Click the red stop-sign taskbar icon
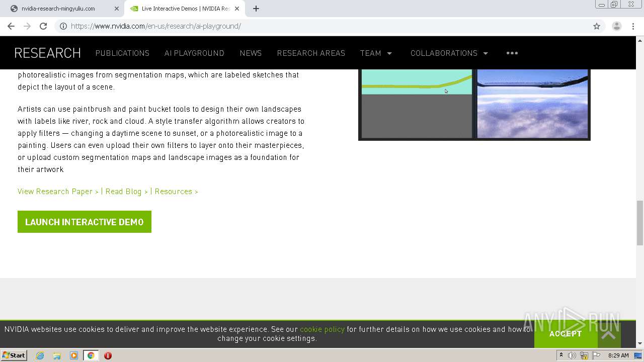The height and width of the screenshot is (362, 644). (108, 355)
